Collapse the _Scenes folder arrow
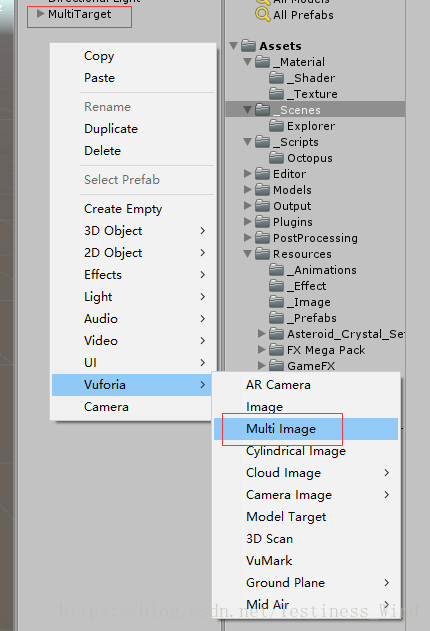430x631 pixels. pos(248,109)
